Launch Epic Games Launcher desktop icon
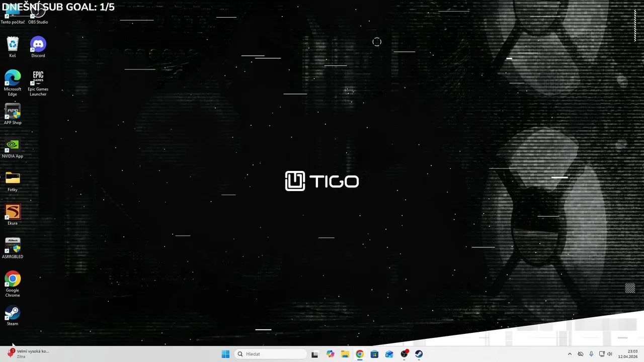644x362 pixels. [x=38, y=83]
